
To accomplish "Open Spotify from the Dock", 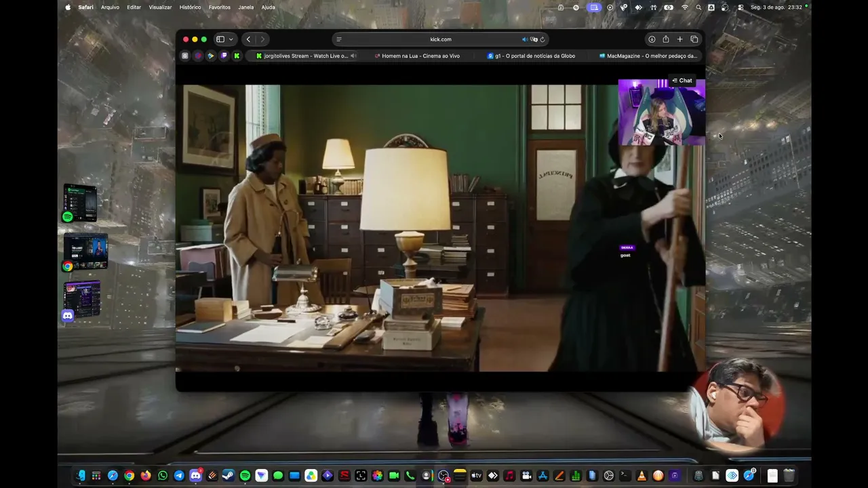I will coord(245,476).
